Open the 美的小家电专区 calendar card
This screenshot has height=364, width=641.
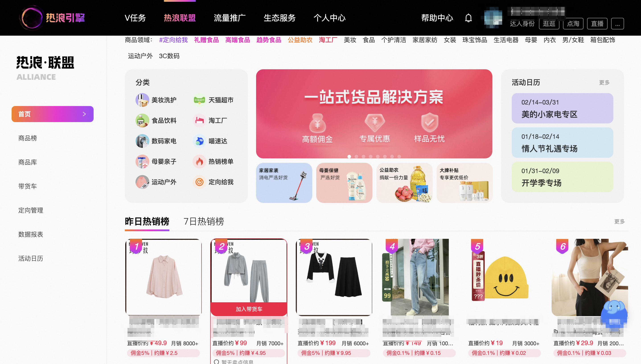(x=562, y=108)
